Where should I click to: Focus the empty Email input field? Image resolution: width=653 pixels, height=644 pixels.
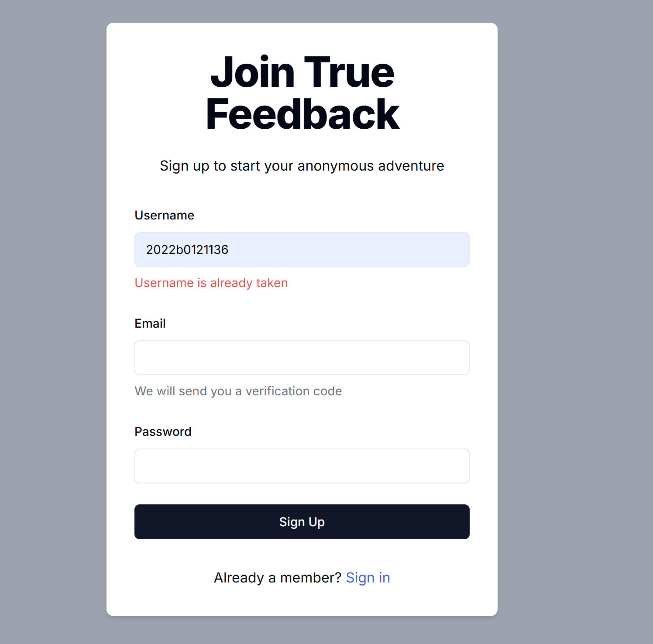[302, 358]
